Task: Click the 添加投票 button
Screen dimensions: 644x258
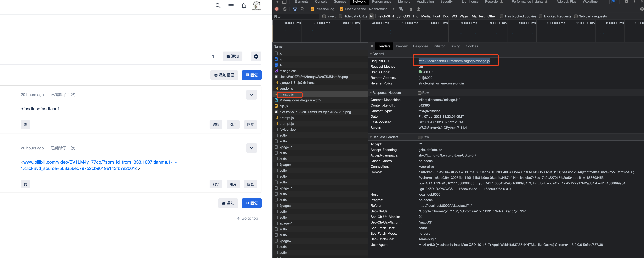Action: (224, 75)
